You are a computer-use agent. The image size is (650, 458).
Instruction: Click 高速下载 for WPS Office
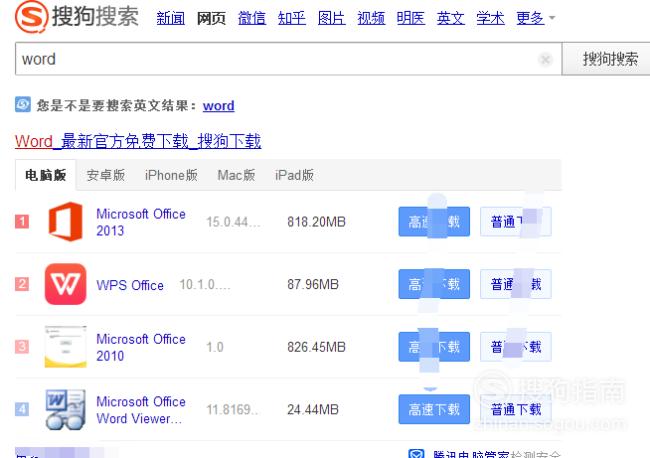(x=434, y=284)
